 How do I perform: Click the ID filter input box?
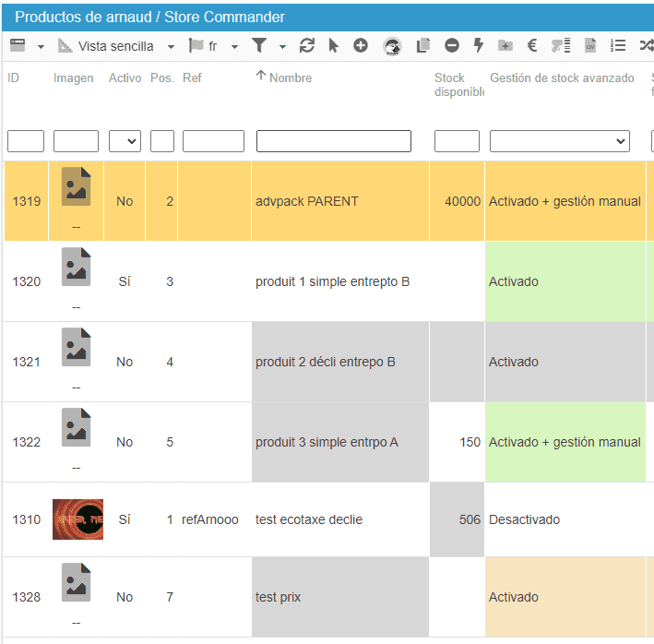coord(26,141)
